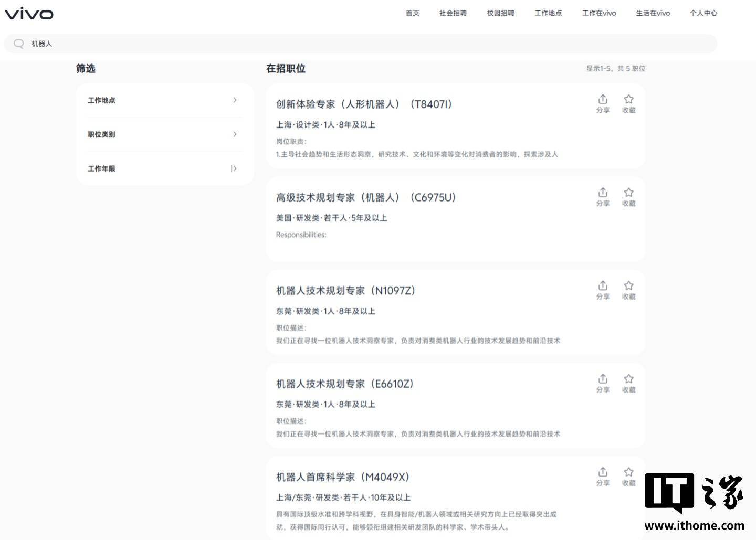Click the vivo logo
The height and width of the screenshot is (540, 756).
point(29,14)
